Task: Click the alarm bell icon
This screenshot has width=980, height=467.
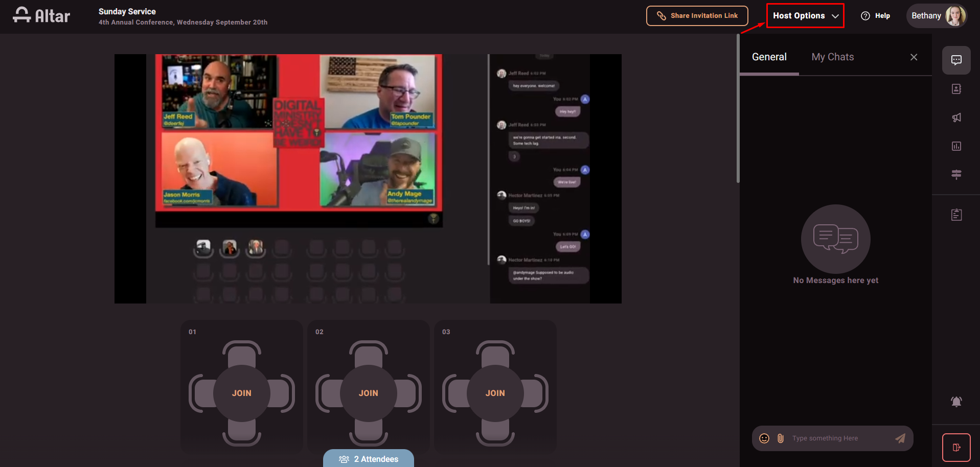Action: pos(956,402)
